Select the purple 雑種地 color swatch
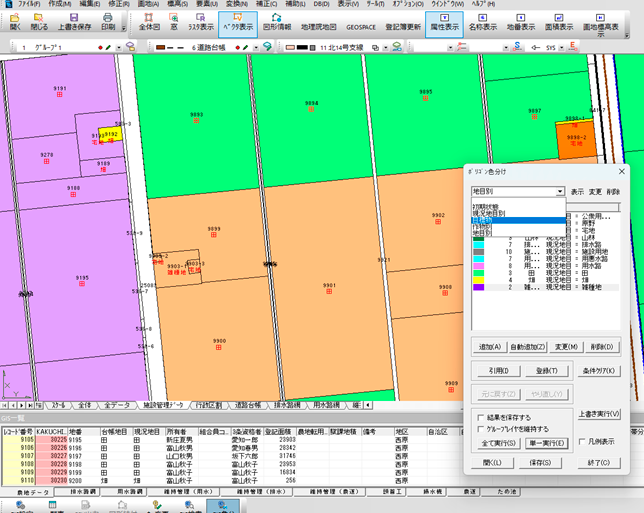This screenshot has width=644, height=513. 480,287
